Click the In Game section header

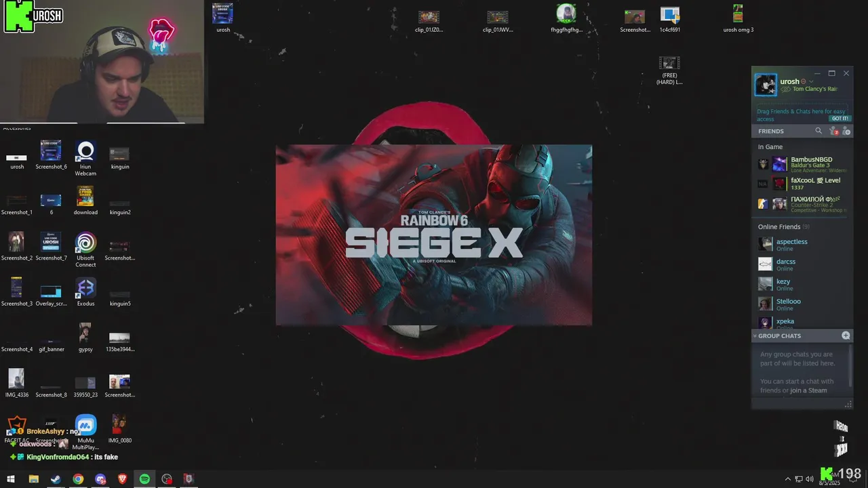[770, 146]
